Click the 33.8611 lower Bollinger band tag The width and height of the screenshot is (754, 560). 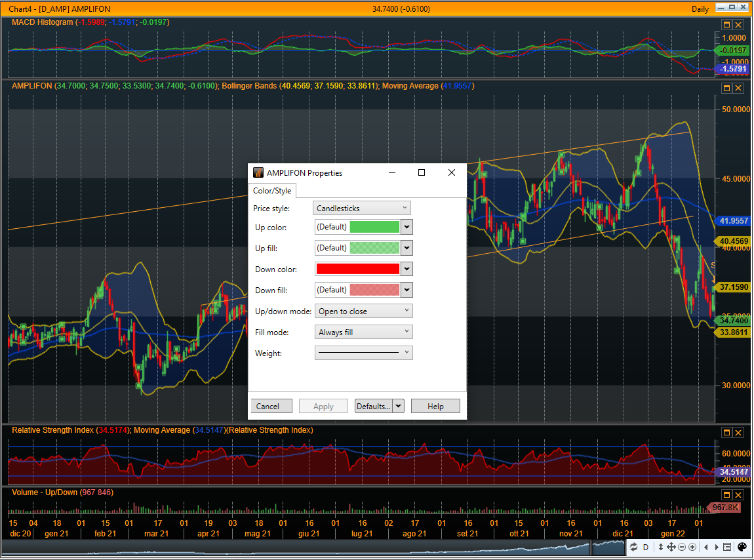tap(733, 332)
